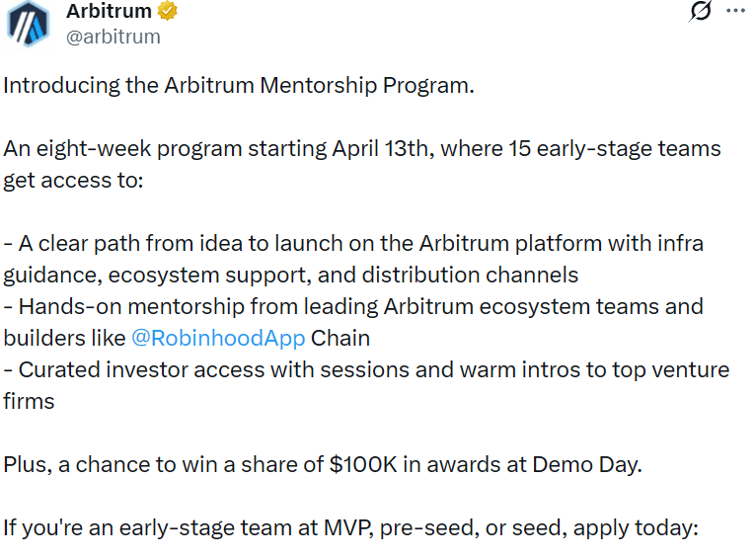Image resolution: width=756 pixels, height=557 pixels.
Task: Open the three-dot more options menu
Action: point(735,11)
